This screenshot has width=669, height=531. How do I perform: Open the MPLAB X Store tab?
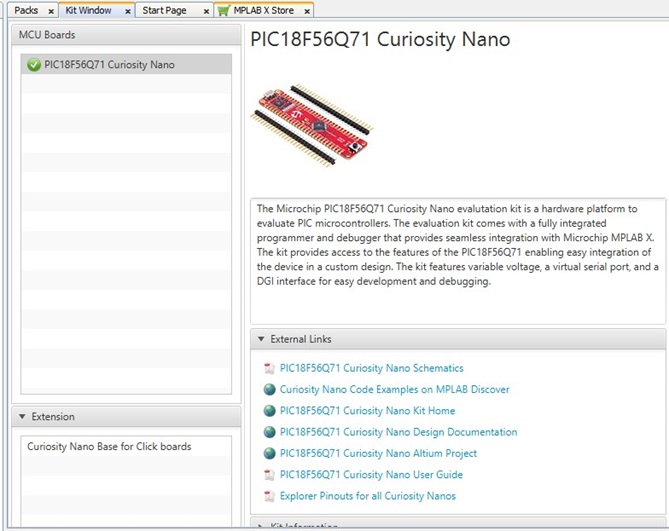(263, 10)
